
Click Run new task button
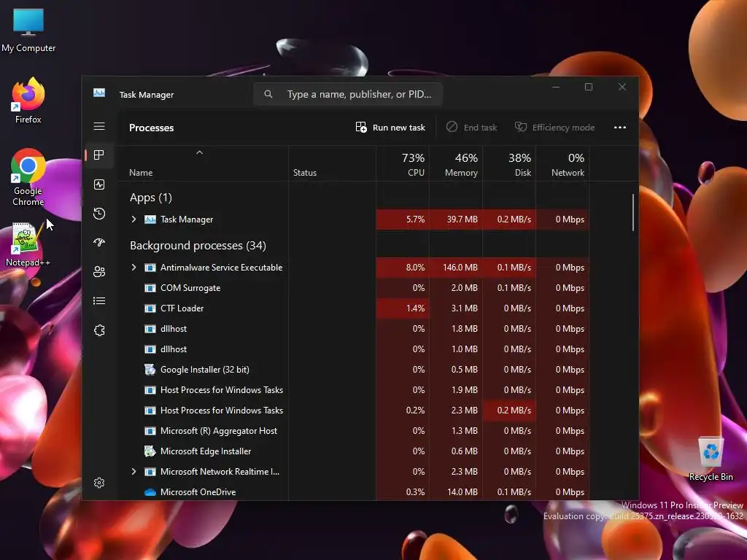coord(390,127)
